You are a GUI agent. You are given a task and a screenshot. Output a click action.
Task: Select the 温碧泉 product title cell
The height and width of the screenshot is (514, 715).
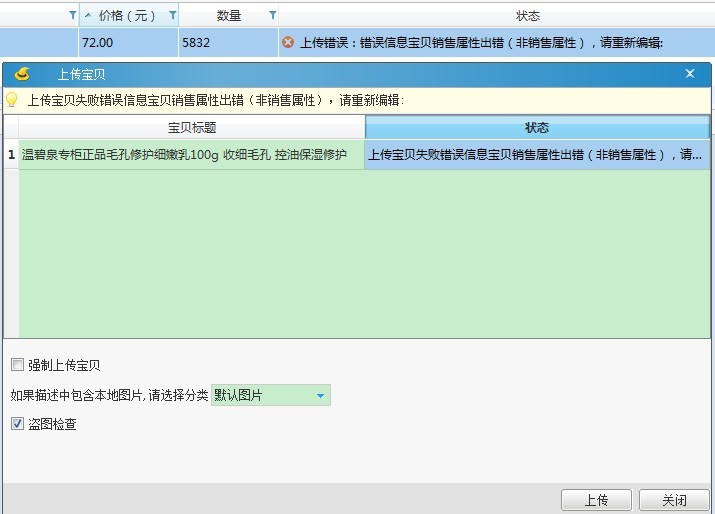coord(191,154)
